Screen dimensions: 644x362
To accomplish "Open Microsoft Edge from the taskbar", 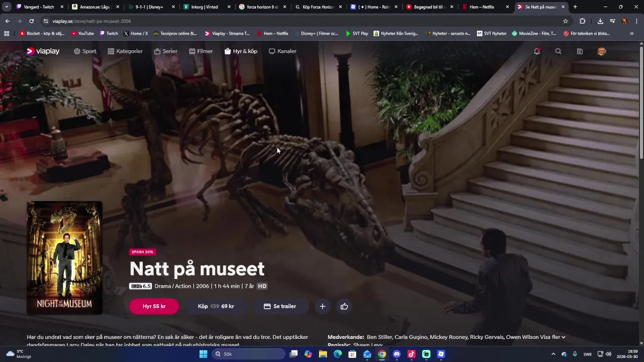I will (x=338, y=354).
